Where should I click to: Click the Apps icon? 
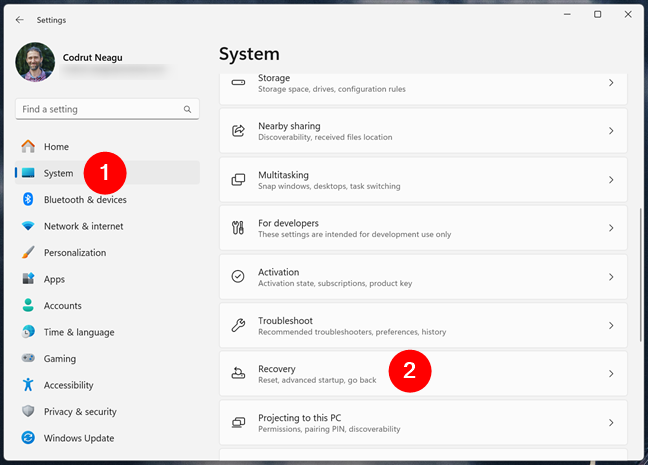[x=28, y=279]
